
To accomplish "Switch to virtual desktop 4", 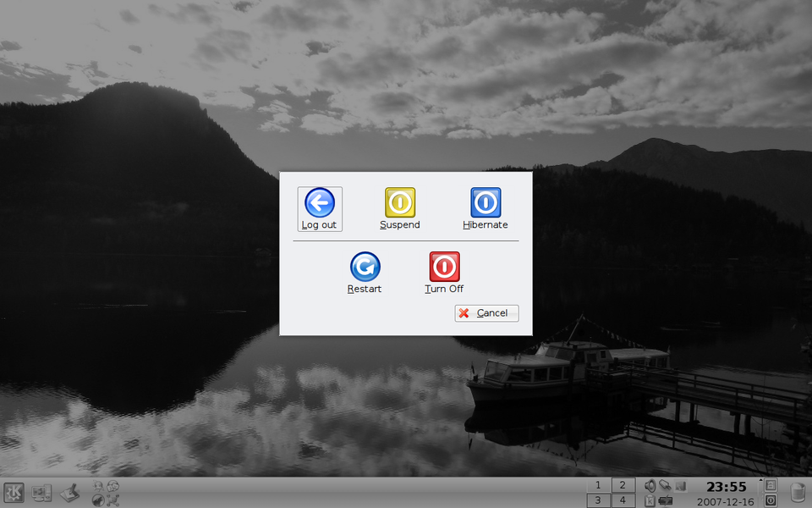I will [623, 500].
